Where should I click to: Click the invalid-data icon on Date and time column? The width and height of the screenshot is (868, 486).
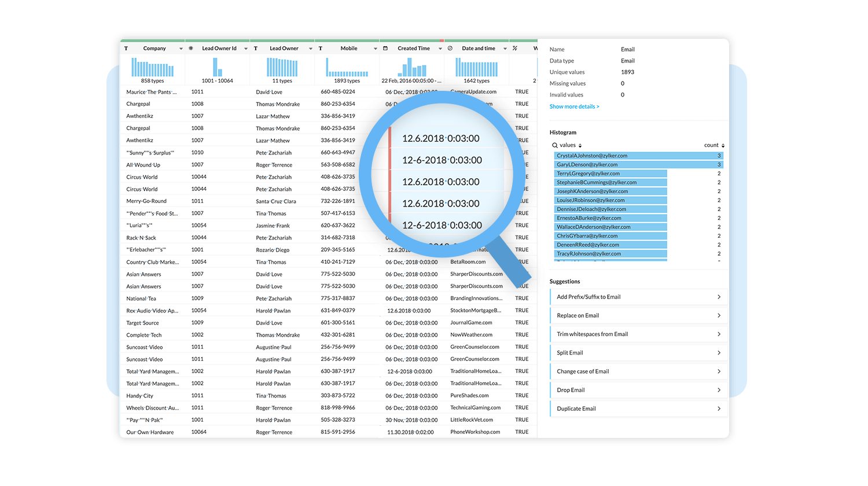pos(450,48)
